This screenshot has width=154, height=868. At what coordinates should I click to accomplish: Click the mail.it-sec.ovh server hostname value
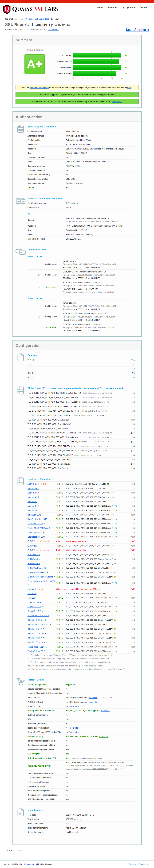click(72, 832)
